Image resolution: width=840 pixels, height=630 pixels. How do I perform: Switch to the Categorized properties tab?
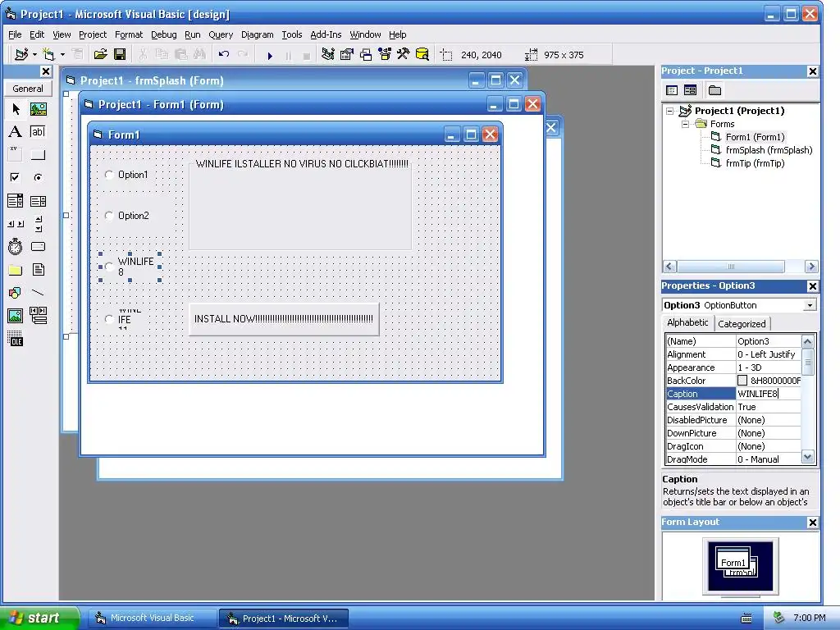click(x=742, y=323)
